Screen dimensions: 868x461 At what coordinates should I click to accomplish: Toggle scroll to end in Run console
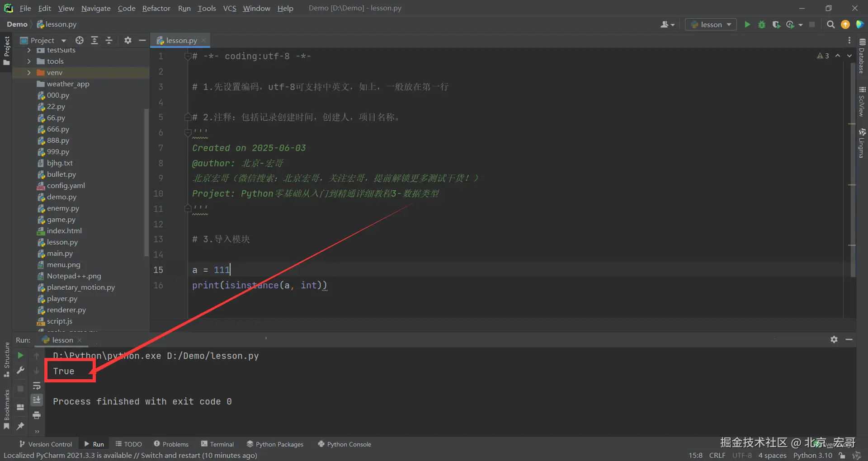point(37,400)
